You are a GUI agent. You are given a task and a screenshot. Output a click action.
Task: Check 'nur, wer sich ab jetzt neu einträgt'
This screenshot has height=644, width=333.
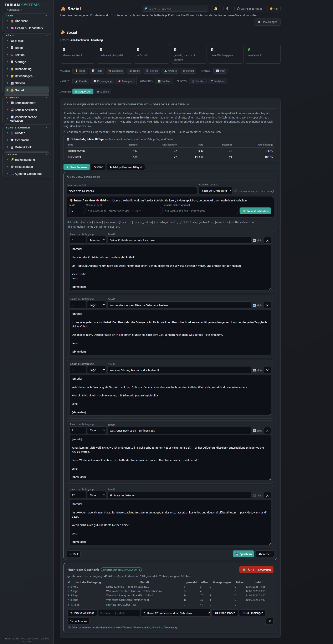pos(236,191)
